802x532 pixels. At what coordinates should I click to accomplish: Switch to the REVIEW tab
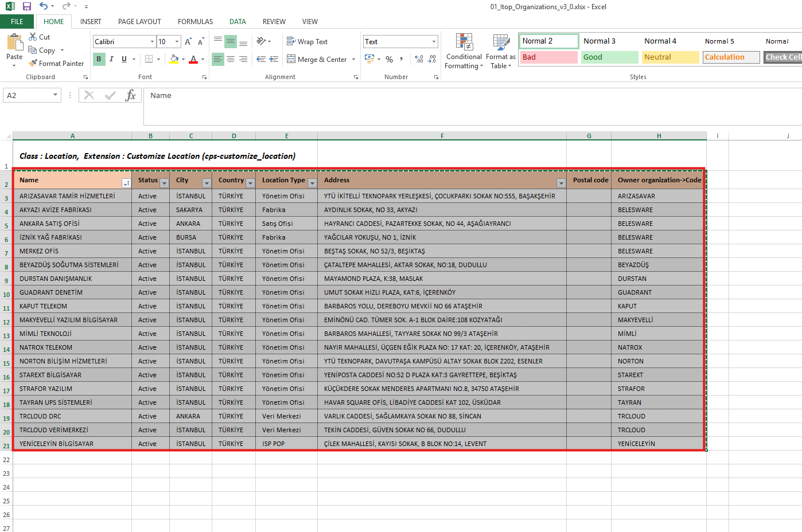click(274, 22)
